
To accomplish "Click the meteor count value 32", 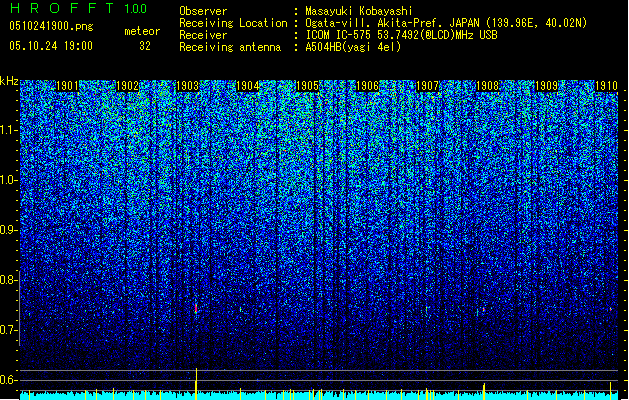I will (x=145, y=46).
